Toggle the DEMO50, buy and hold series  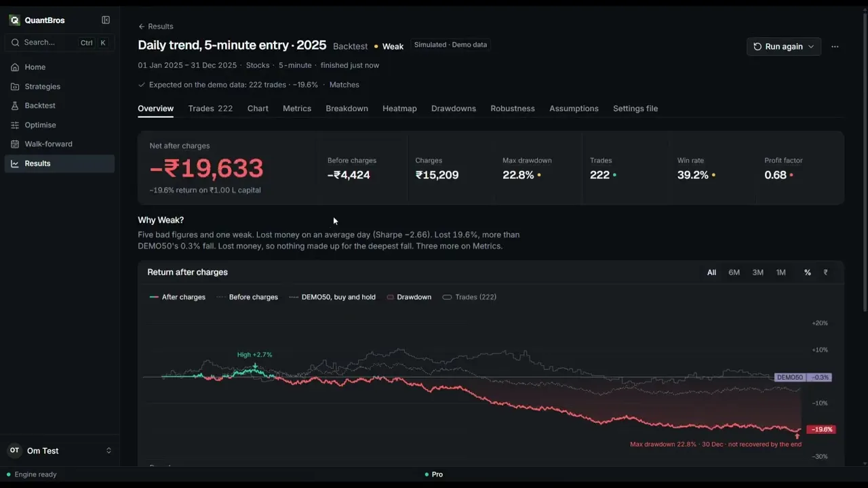(332, 297)
